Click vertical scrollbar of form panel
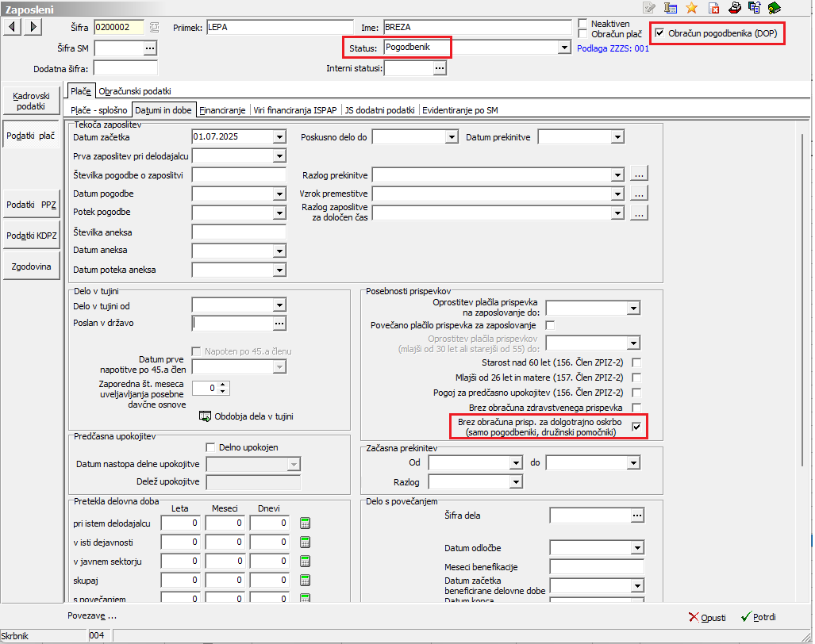Image resolution: width=815 pixels, height=644 pixels. tap(803, 300)
